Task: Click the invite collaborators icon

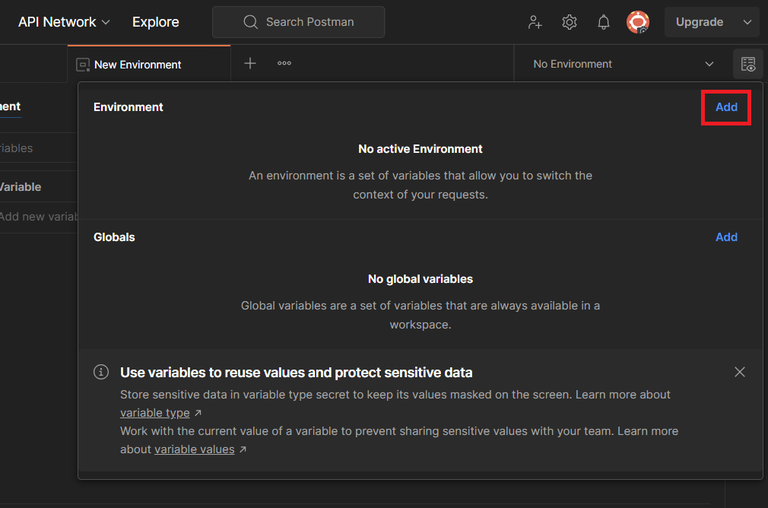Action: [x=535, y=22]
